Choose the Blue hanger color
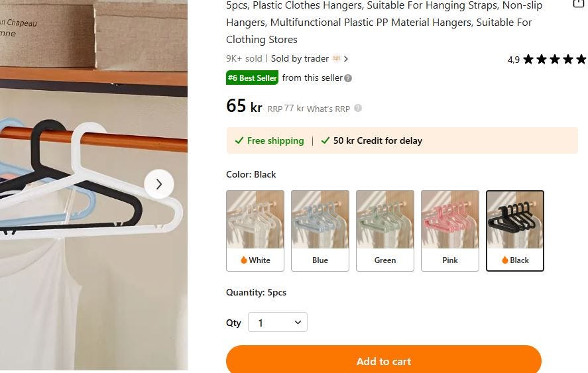588x373 pixels. (320, 231)
